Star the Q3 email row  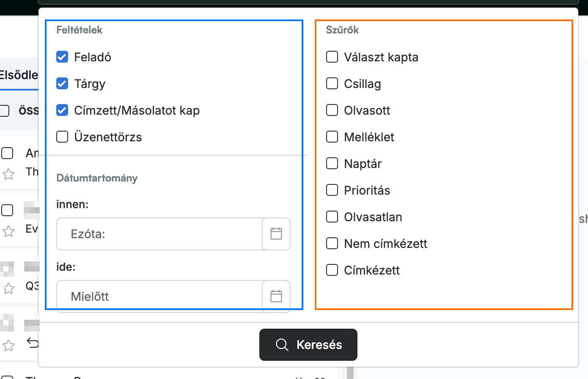pyautogui.click(x=8, y=289)
